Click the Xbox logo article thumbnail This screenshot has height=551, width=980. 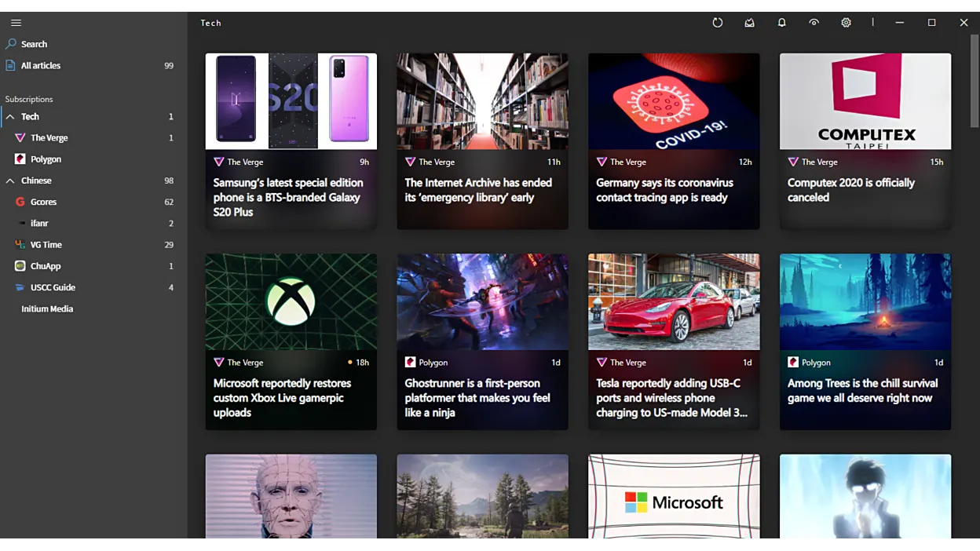tap(291, 302)
